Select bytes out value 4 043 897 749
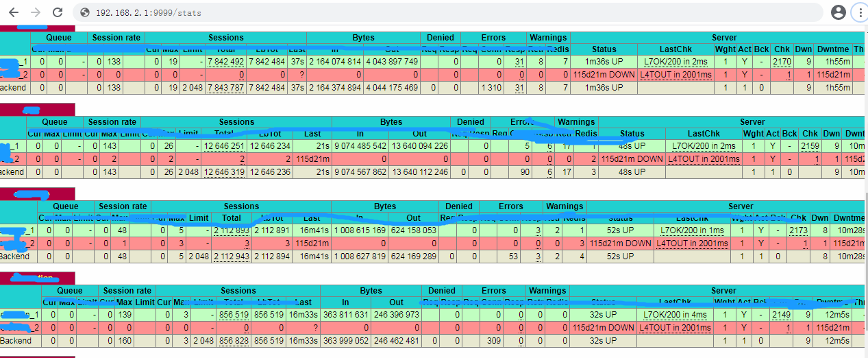 tap(392, 62)
